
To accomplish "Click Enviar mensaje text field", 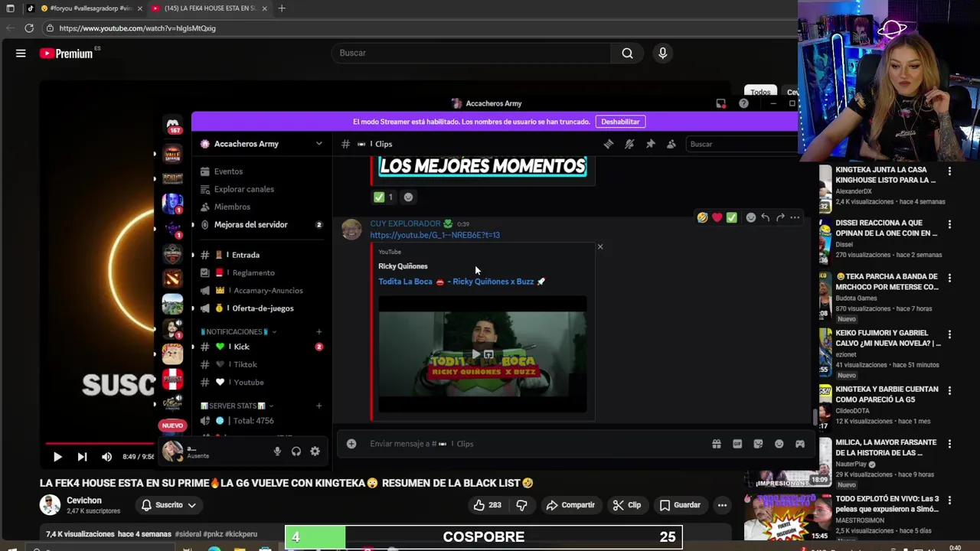I will point(536,444).
